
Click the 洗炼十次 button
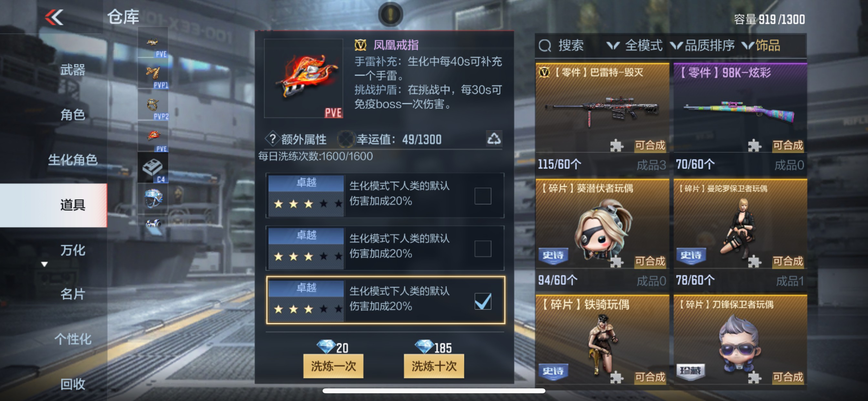pos(434,365)
